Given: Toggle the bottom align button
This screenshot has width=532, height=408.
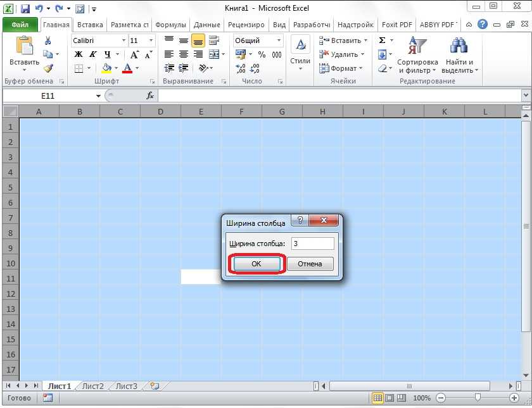Looking at the screenshot, I should 198,40.
